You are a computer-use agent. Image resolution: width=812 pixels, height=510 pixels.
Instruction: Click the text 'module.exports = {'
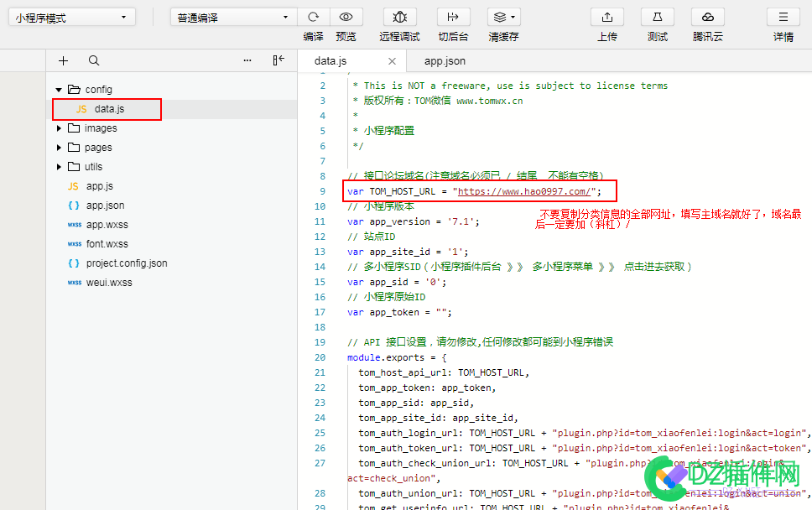397,358
